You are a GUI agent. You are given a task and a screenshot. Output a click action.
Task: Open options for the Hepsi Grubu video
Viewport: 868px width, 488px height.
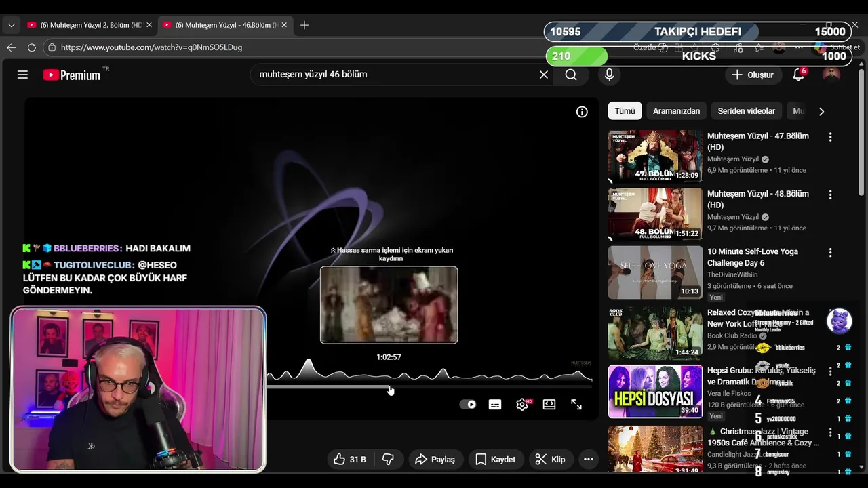(830, 371)
